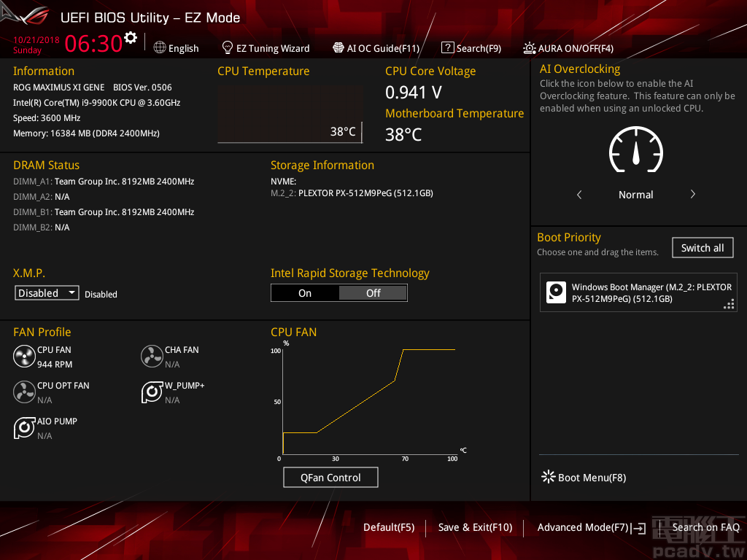Click DIMM_A1 Team Group memory entry
The image size is (747, 560).
[x=104, y=182]
